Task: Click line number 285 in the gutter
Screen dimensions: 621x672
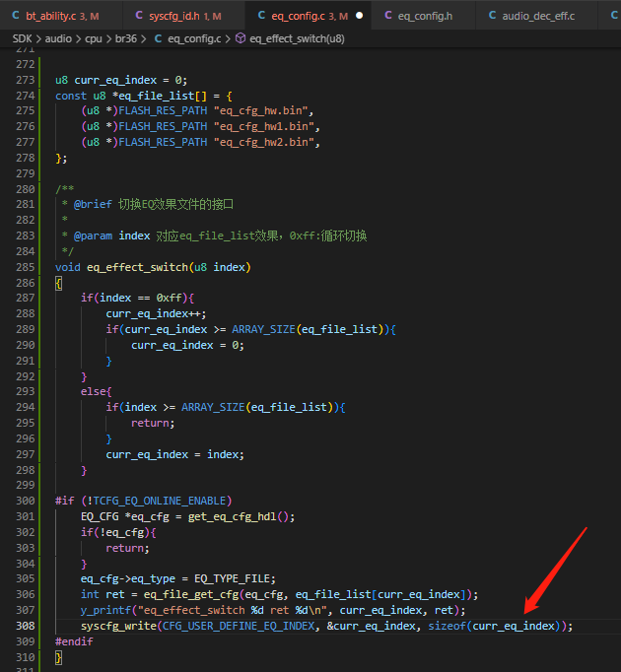Action: tap(26, 267)
